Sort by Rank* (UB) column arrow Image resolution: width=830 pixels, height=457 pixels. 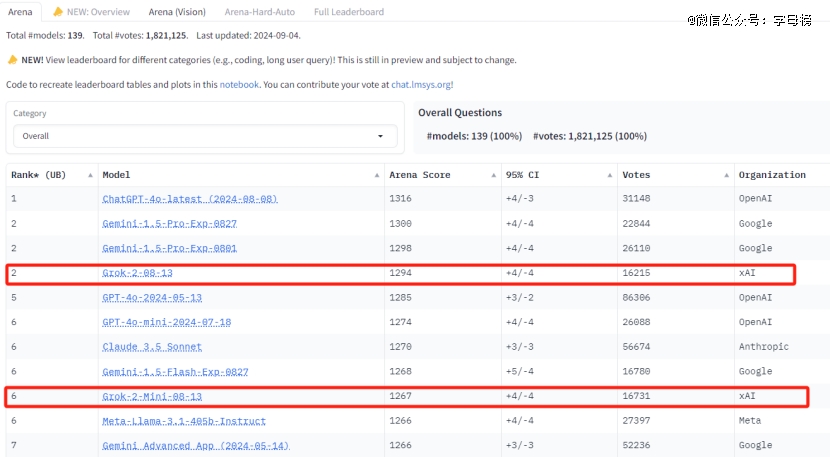click(x=90, y=175)
